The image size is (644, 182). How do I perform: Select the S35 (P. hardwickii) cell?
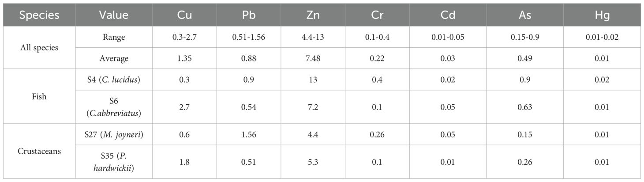(x=113, y=162)
